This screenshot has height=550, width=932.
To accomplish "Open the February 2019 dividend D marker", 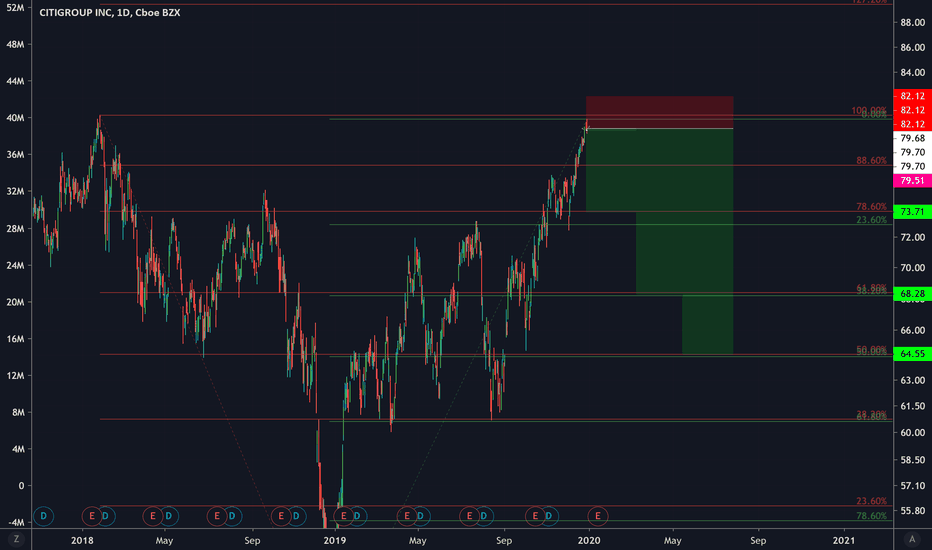I will [357, 516].
